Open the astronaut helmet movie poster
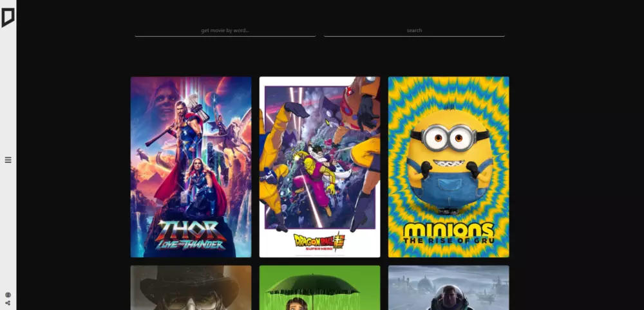 pyautogui.click(x=448, y=287)
